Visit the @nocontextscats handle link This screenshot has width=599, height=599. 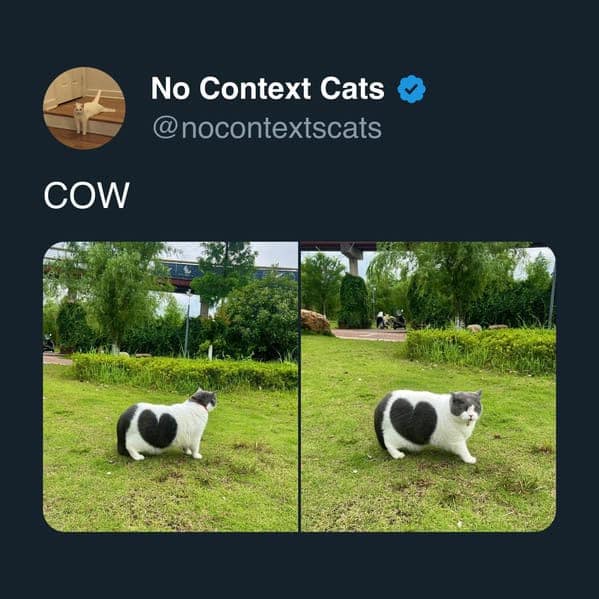tap(267, 128)
